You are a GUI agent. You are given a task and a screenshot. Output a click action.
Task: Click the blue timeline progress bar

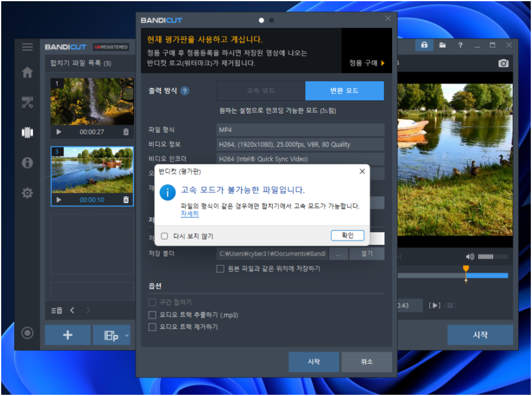[488, 275]
